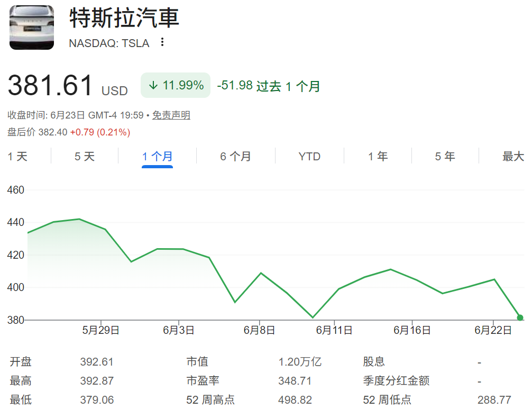Click the 52 周低点 value 288.77
532x409 pixels.
[x=494, y=400]
